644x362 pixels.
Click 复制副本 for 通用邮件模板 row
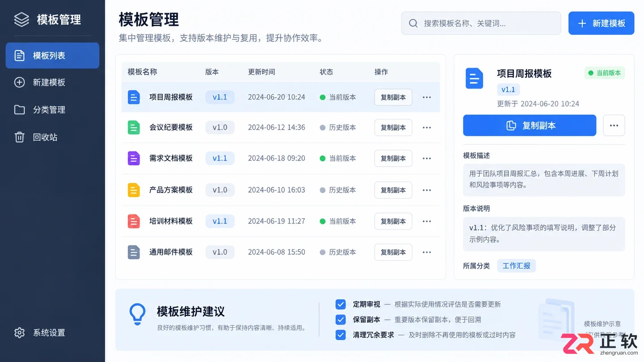[393, 253]
